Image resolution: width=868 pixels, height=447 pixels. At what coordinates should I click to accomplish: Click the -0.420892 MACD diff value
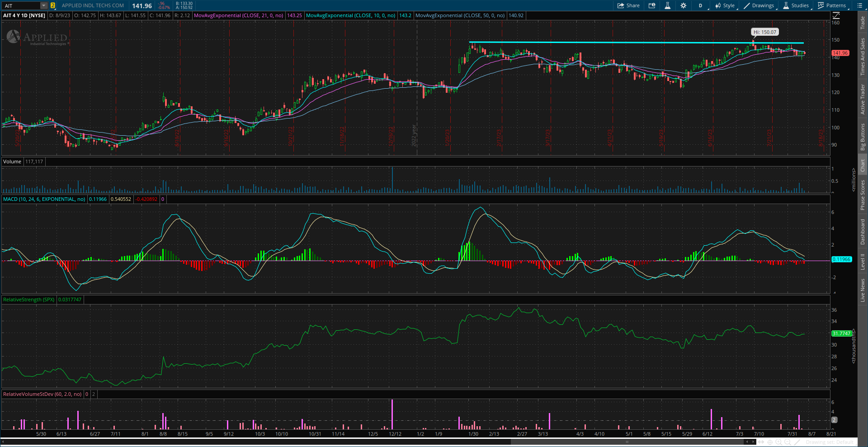pos(147,199)
